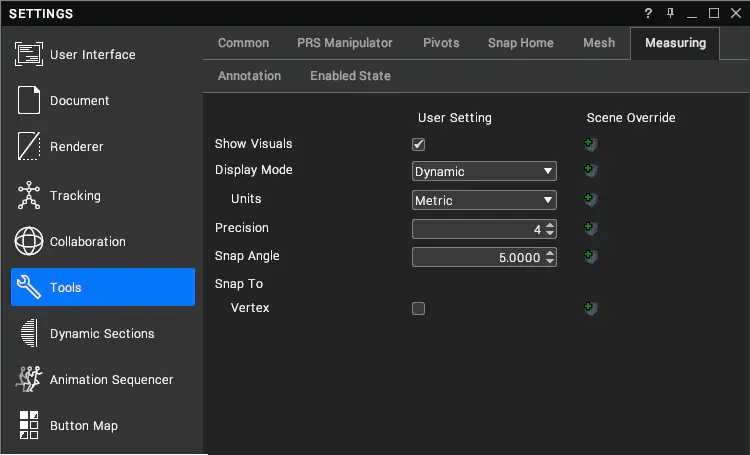
Task: Open the User Interface settings icon
Action: tap(29, 54)
